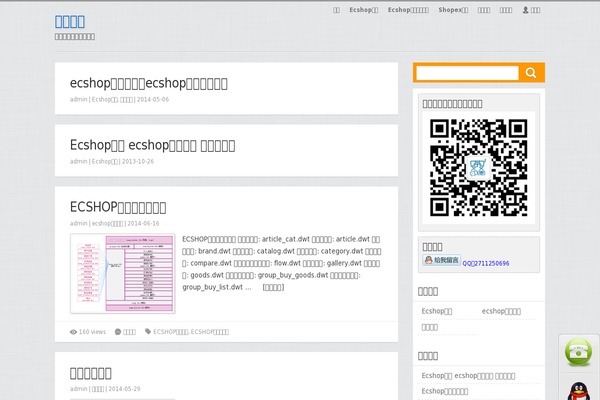Click the admin author link dated 2014-05-29
This screenshot has width=600, height=400.
(x=78, y=389)
